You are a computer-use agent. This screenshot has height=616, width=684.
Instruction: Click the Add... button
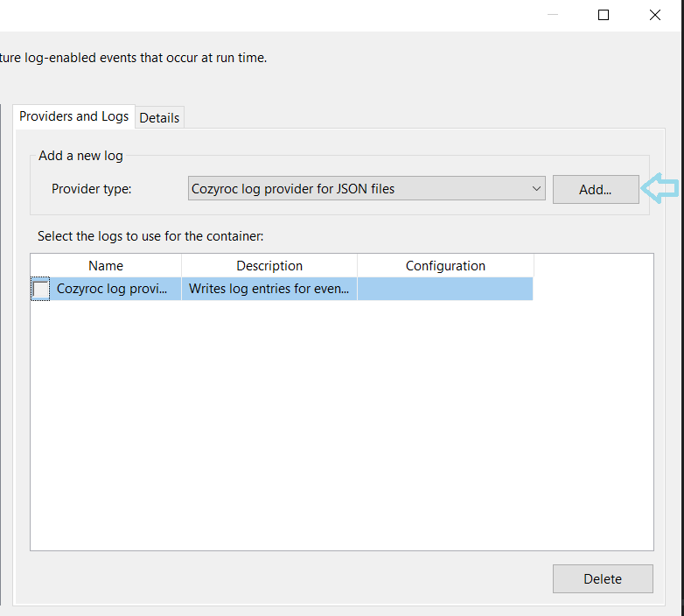[596, 189]
